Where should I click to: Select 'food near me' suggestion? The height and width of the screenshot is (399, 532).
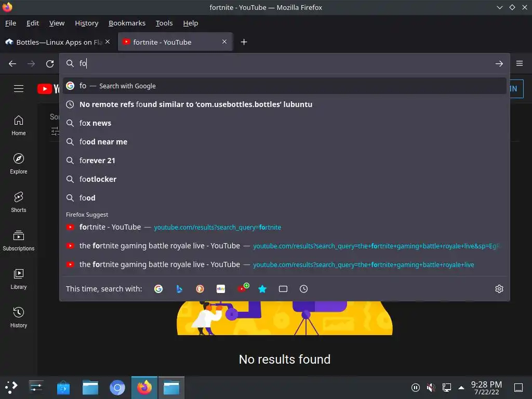coord(284,142)
